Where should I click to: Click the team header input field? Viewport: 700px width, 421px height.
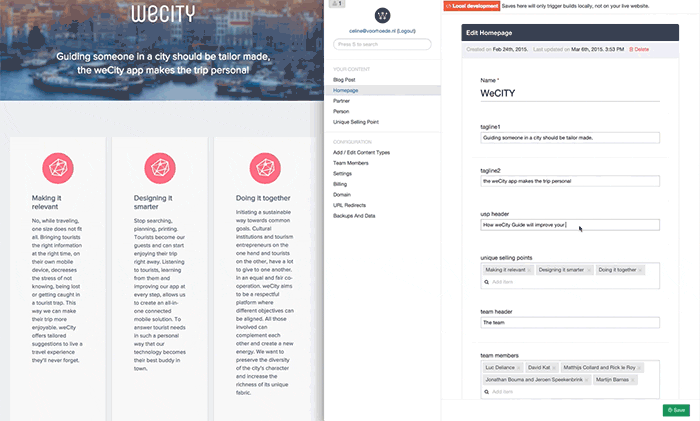tap(570, 322)
